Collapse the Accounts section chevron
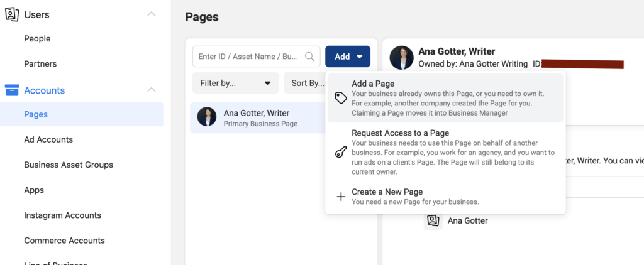The width and height of the screenshot is (644, 265). click(151, 90)
